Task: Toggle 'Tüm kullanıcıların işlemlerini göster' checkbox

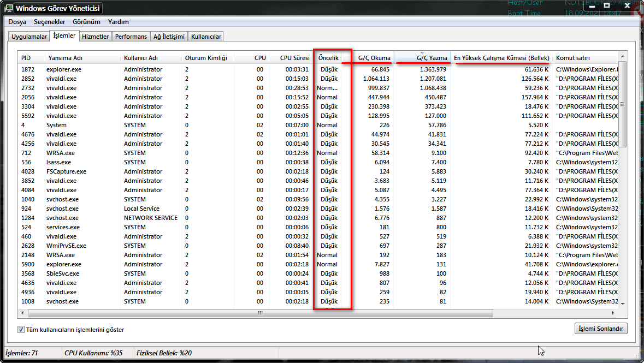Action: tap(21, 329)
